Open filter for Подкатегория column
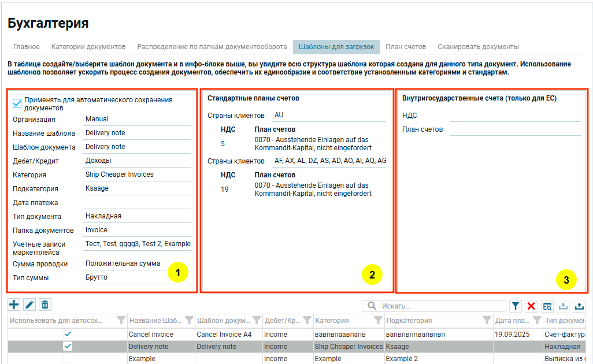The height and width of the screenshot is (364, 593). click(x=487, y=321)
